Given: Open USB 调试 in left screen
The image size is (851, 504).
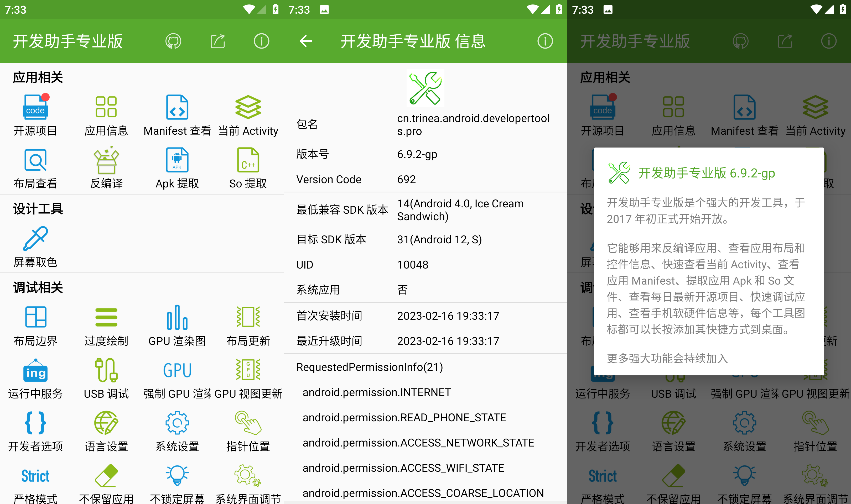Looking at the screenshot, I should tap(106, 379).
